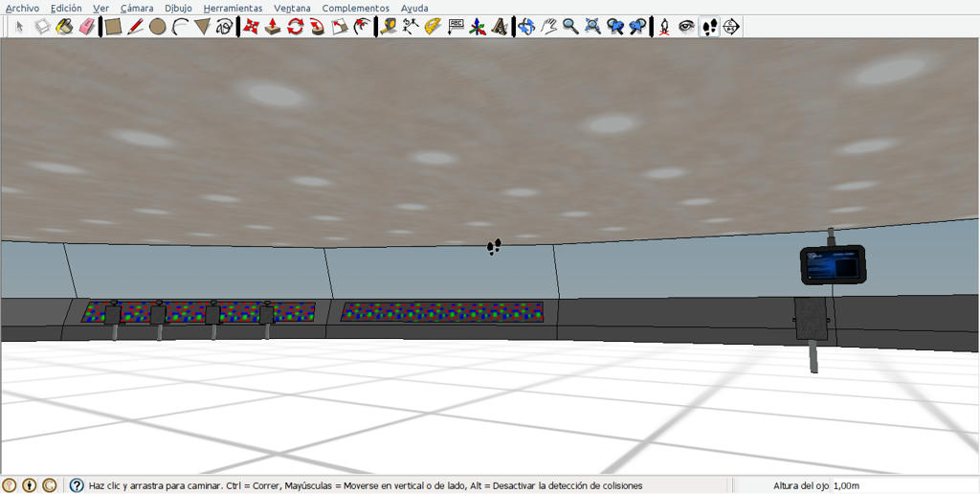Screen dimensions: 980x494
Task: Click the help question mark button
Action: coord(77,485)
